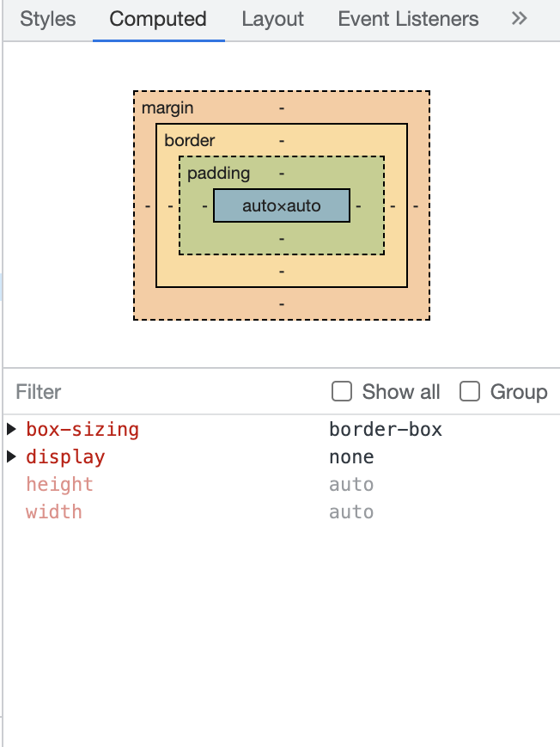This screenshot has height=747, width=560.
Task: Select the margin-top value in box model
Action: click(x=282, y=108)
